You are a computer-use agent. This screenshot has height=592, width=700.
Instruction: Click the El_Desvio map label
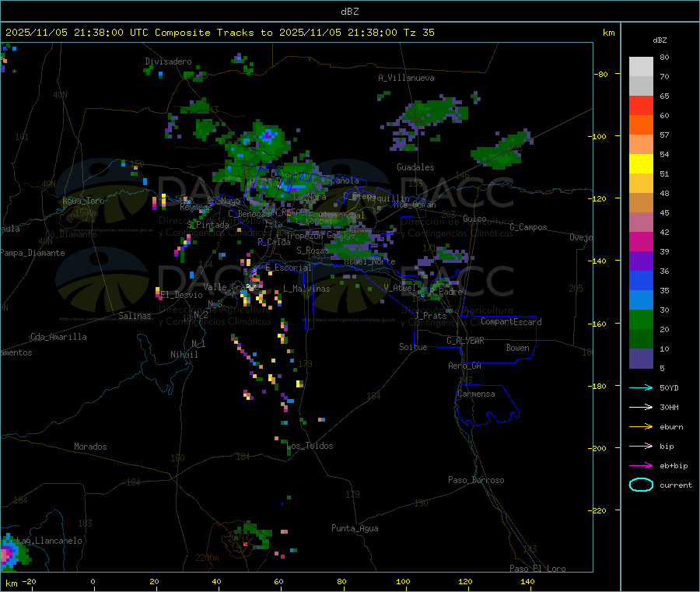pos(182,295)
